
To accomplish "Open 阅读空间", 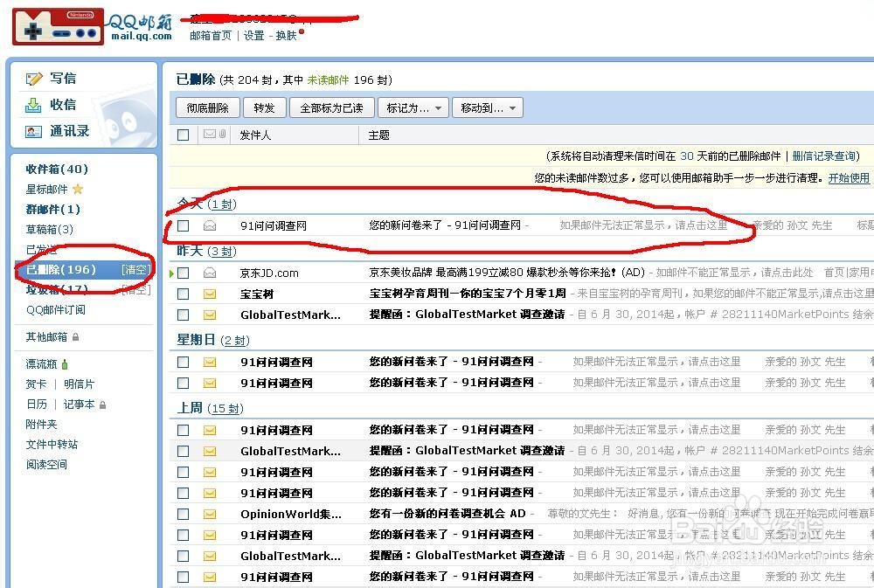I will 46,464.
